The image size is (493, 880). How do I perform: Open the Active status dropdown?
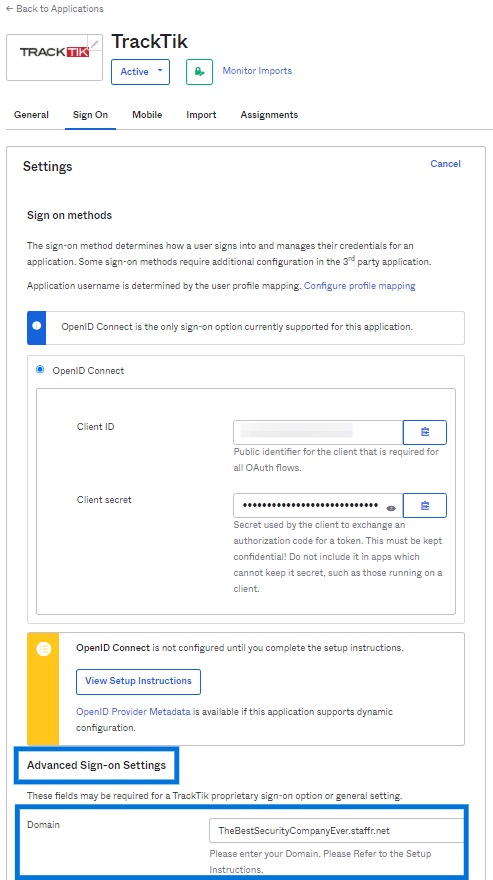(140, 72)
